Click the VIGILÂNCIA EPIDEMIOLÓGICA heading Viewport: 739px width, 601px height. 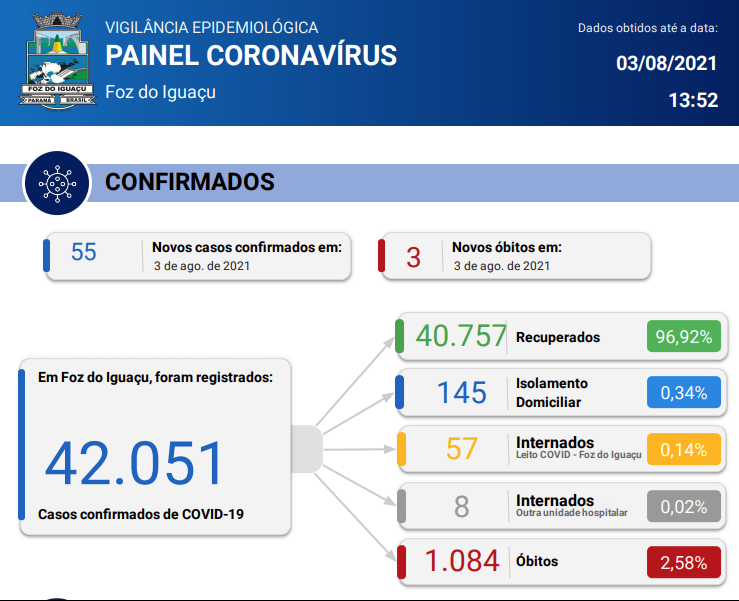click(x=212, y=27)
